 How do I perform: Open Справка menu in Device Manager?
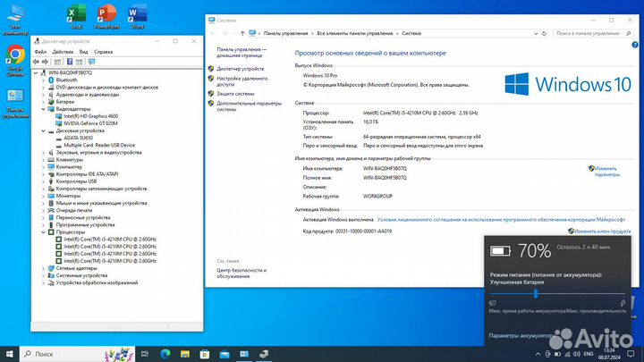pyautogui.click(x=103, y=52)
